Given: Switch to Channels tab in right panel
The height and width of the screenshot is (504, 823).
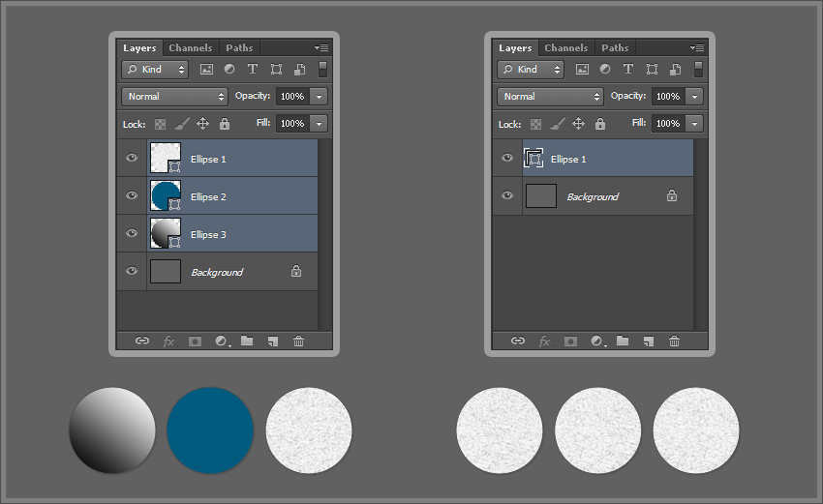Looking at the screenshot, I should (x=566, y=47).
